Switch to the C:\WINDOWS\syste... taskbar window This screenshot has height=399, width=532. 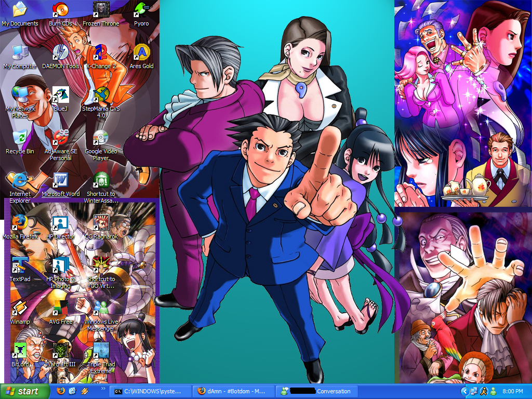click(x=150, y=391)
